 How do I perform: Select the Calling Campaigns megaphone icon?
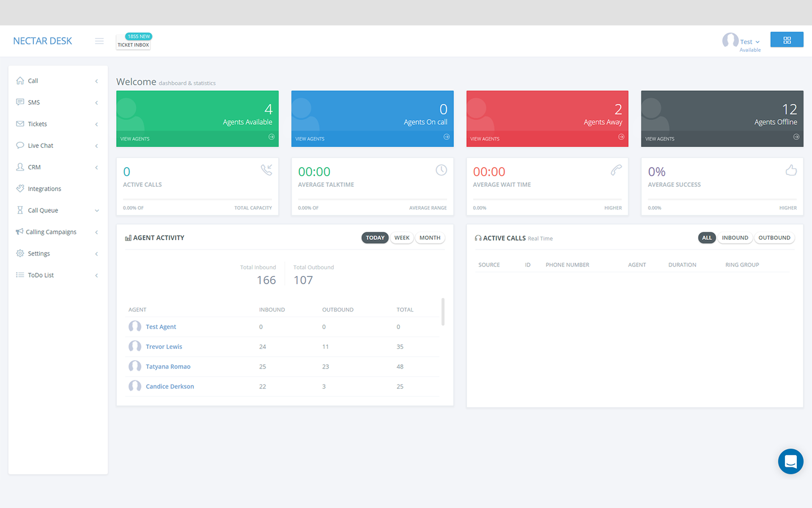tap(19, 231)
